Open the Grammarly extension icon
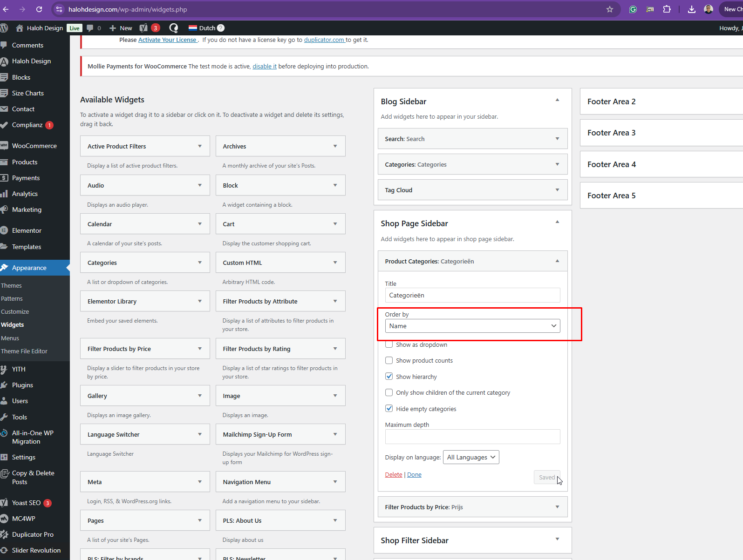 coord(633,9)
